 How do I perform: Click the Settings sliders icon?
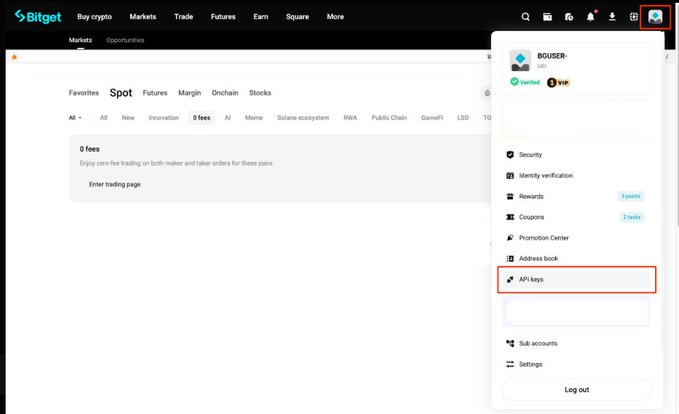point(510,364)
